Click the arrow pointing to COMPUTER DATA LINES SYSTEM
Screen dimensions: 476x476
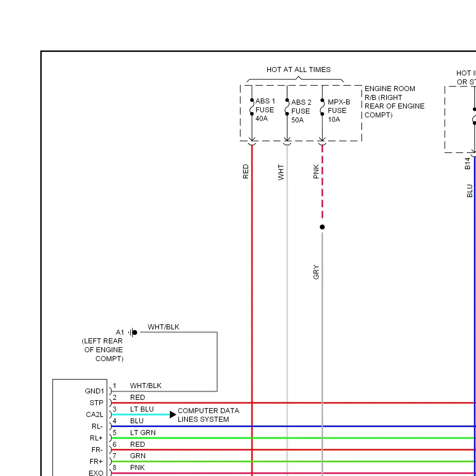pos(173,414)
